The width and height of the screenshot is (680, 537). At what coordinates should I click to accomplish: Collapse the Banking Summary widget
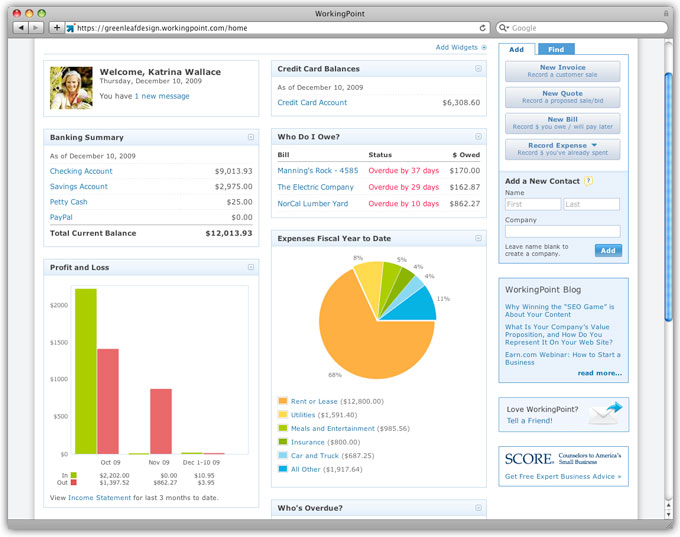(251, 137)
